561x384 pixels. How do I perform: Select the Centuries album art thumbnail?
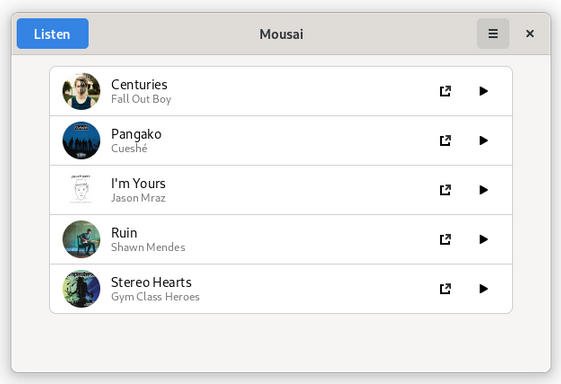coord(81,91)
